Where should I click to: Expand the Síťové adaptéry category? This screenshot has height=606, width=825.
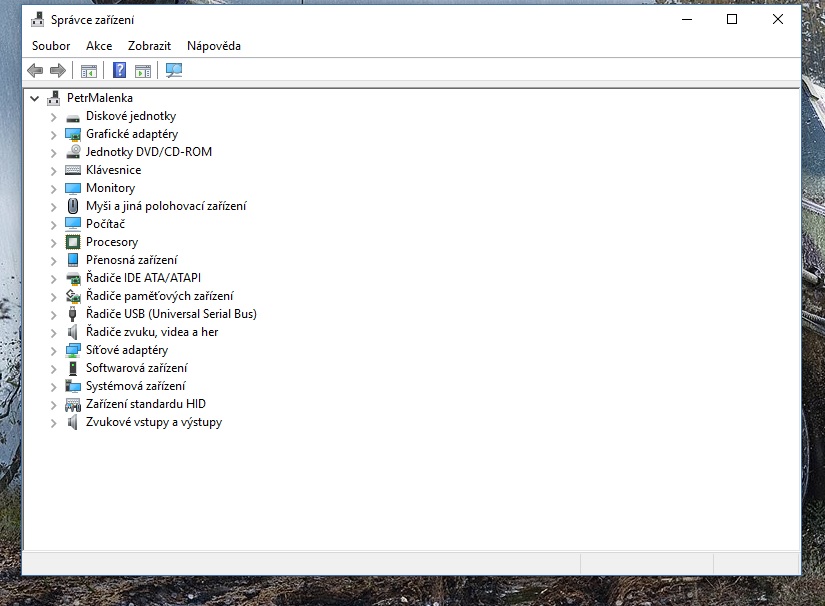pos(53,350)
